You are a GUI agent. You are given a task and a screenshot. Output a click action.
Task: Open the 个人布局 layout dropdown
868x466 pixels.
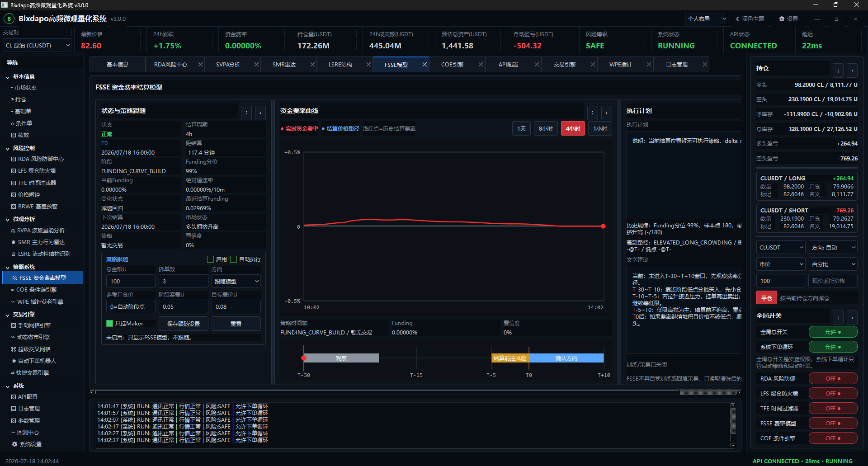click(x=707, y=19)
